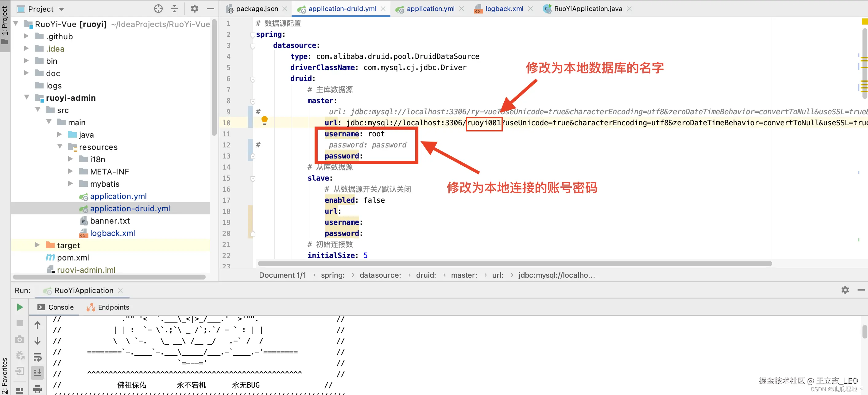Open logback.xml in project tree
868x395 pixels.
point(112,233)
